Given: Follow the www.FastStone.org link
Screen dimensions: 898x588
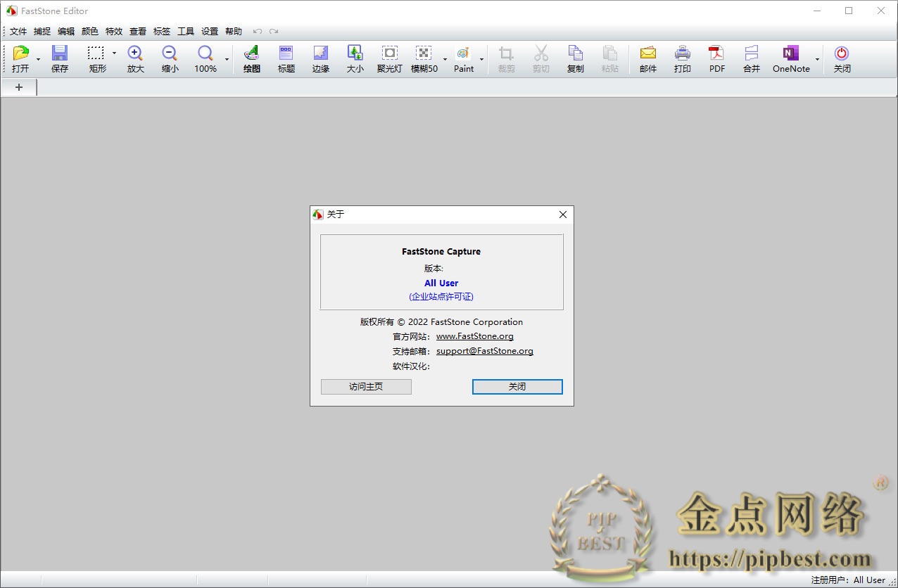Looking at the screenshot, I should 474,336.
